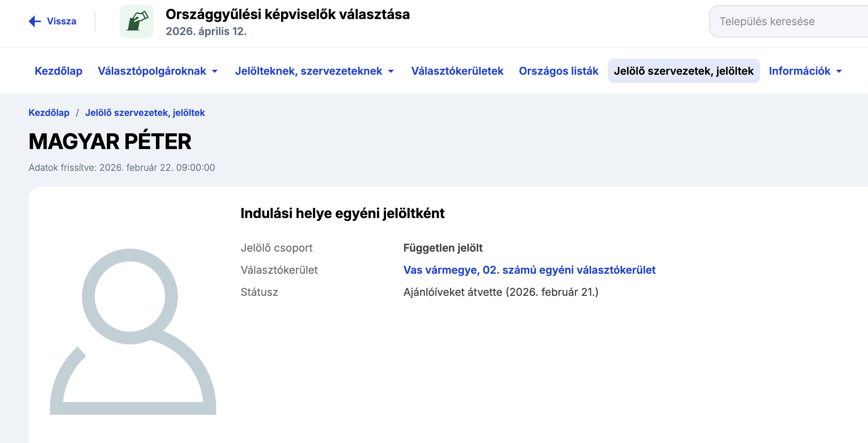The image size is (868, 443).
Task: Click the Választópolgároknak menu label
Action: click(152, 71)
